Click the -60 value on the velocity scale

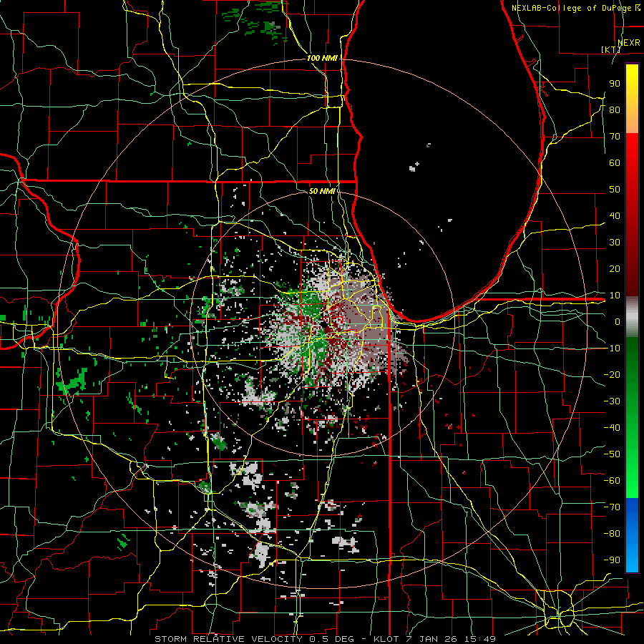coord(612,481)
